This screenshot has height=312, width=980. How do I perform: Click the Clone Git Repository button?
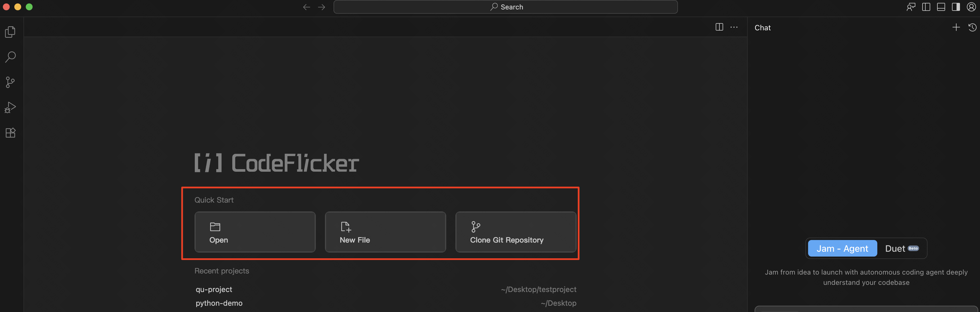click(515, 232)
